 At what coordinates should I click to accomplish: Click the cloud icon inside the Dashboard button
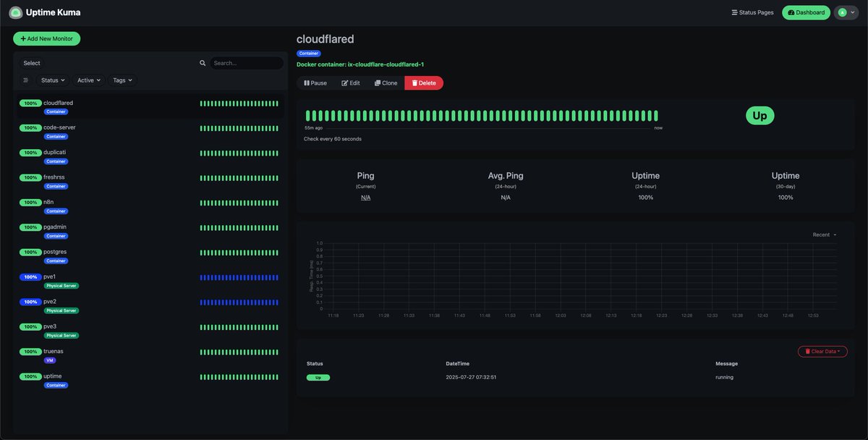point(791,12)
